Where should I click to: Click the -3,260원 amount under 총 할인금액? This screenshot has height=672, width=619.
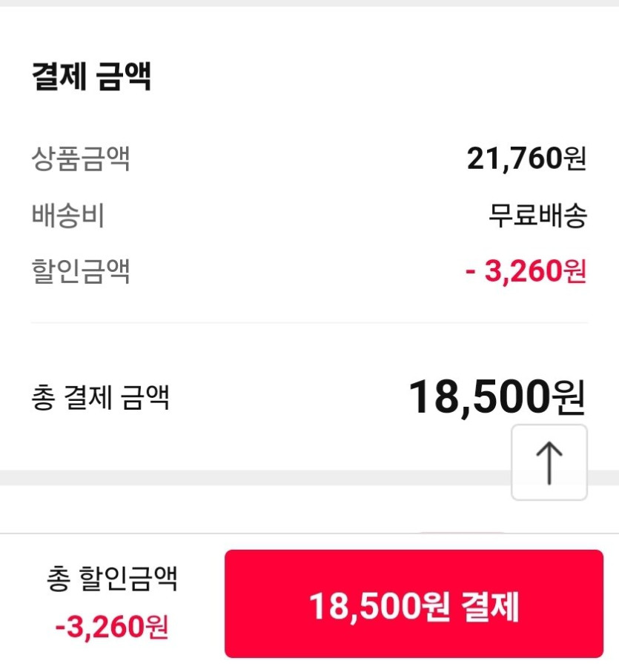coord(112,628)
